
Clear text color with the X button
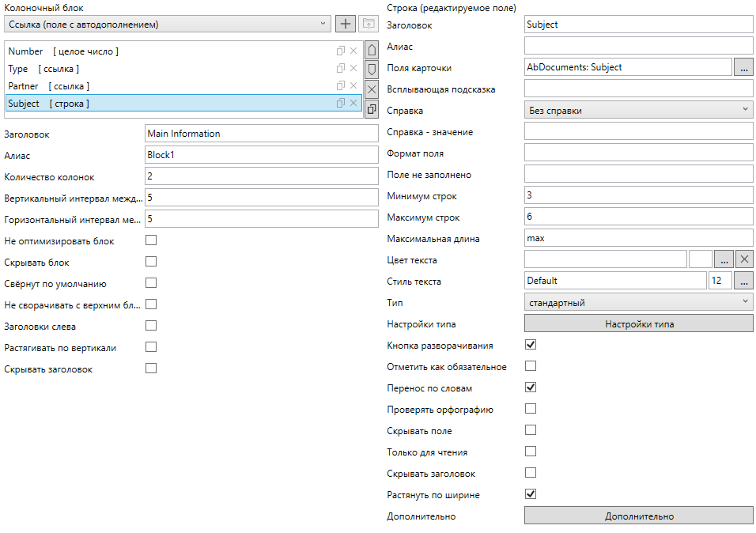744,259
